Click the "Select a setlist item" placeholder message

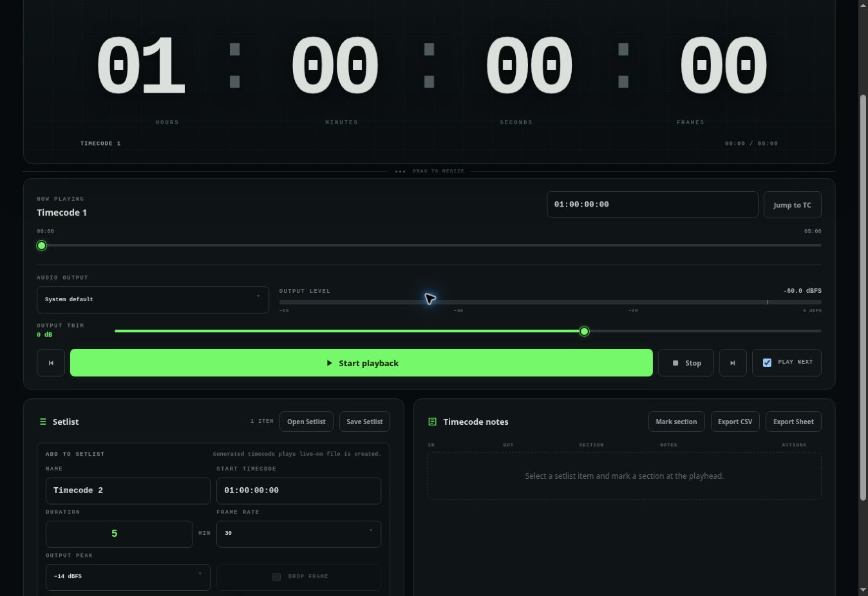click(x=625, y=476)
